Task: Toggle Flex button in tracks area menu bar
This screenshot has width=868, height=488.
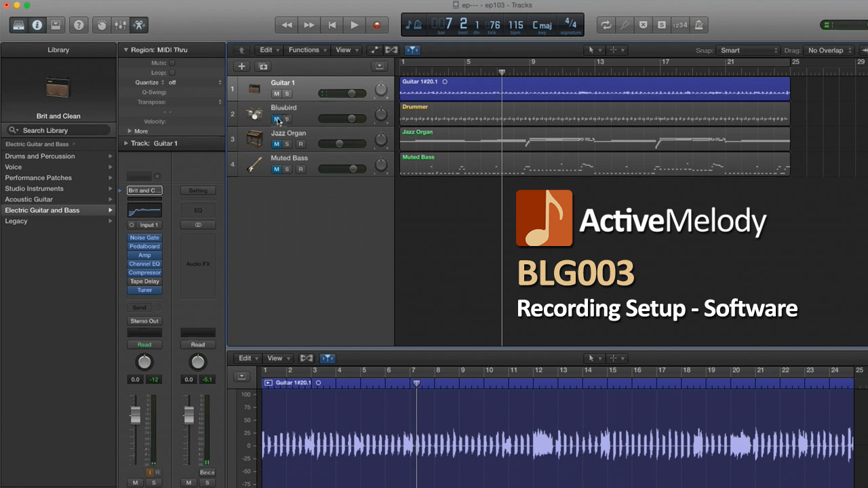Action: pyautogui.click(x=391, y=50)
